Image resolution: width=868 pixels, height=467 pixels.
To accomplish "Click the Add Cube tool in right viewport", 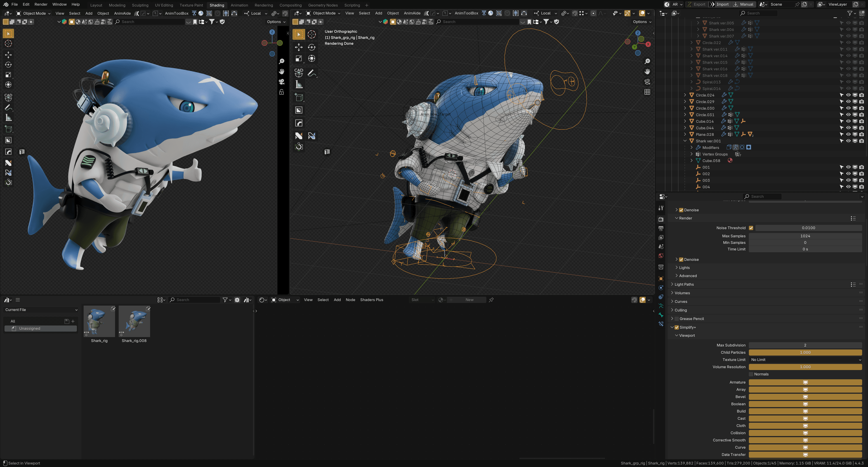I will [x=299, y=98].
